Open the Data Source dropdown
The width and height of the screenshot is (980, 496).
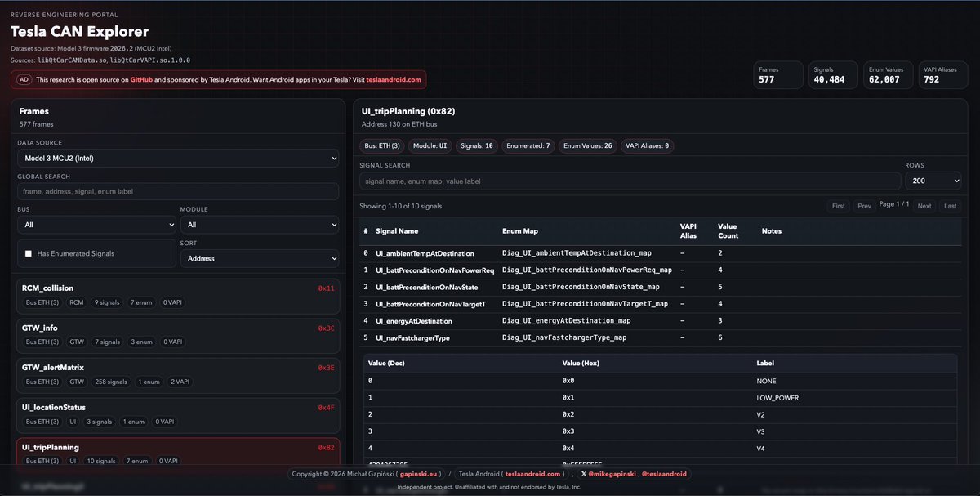[x=178, y=159]
